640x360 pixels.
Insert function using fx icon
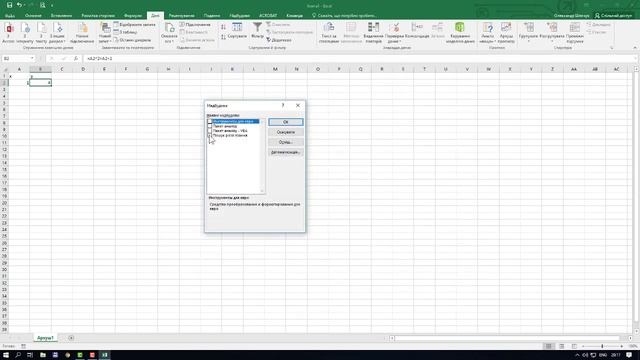76,59
